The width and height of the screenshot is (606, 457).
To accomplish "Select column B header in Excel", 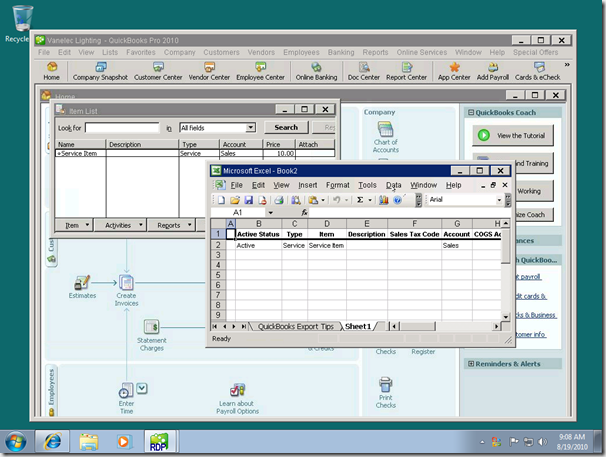I will [x=259, y=223].
